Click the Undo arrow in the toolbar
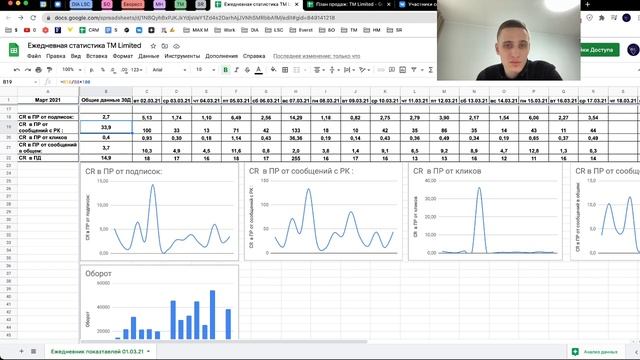 click(17, 70)
